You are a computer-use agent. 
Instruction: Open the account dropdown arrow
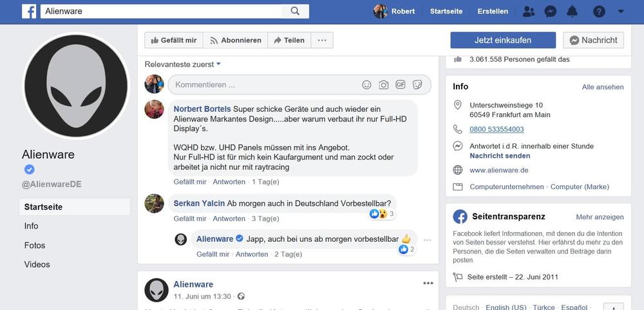(x=621, y=11)
